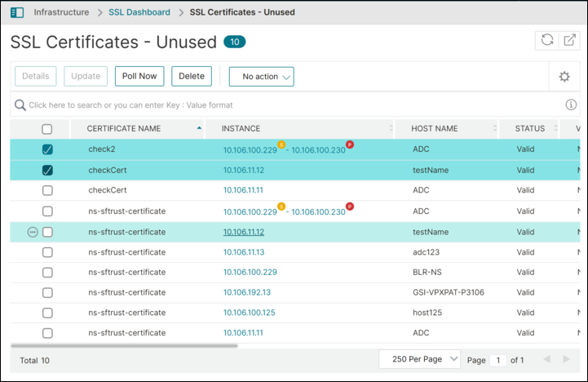Go to Infrastructure breadcrumb

coord(61,12)
